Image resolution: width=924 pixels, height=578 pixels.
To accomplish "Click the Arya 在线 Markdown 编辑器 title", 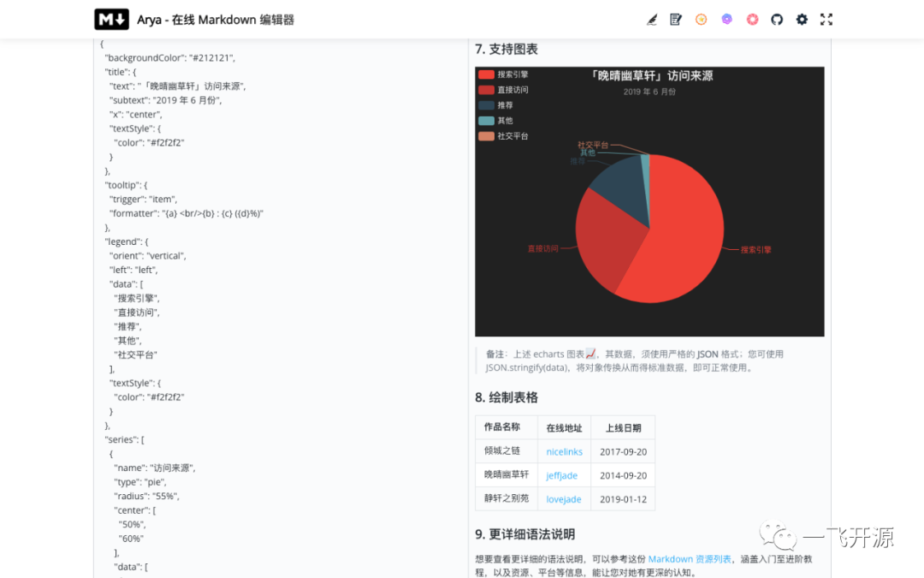I will pos(215,20).
